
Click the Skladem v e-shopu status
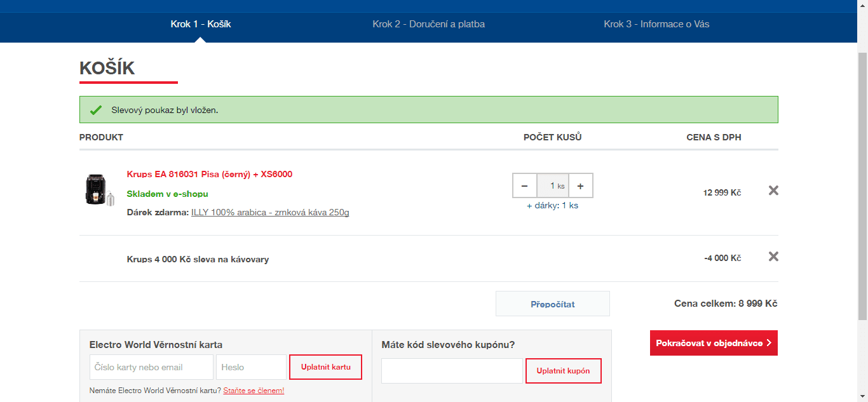(x=168, y=194)
